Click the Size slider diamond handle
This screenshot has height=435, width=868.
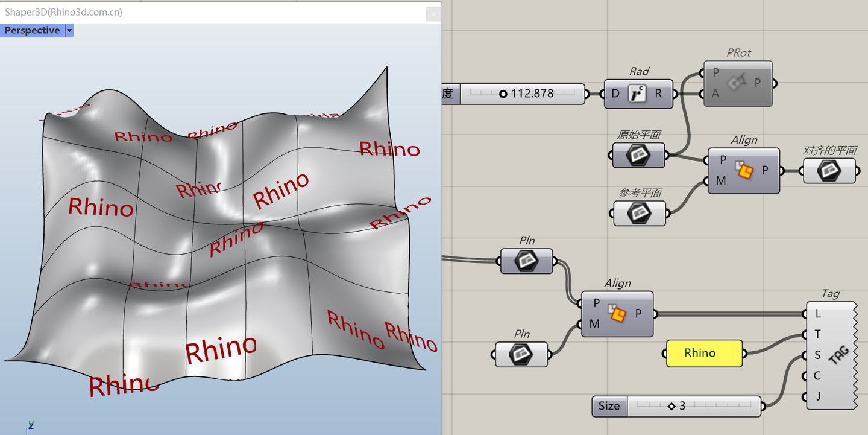671,406
